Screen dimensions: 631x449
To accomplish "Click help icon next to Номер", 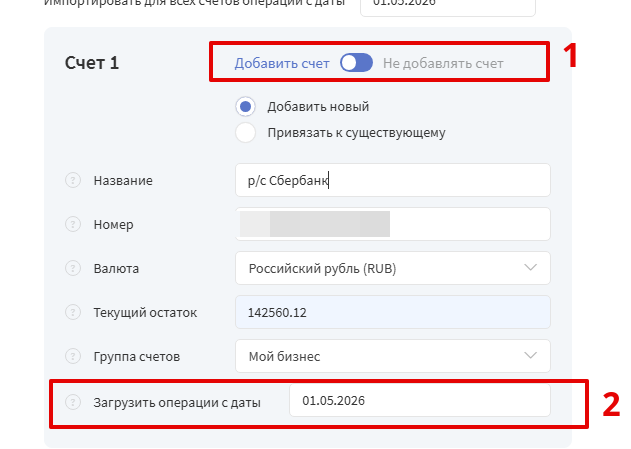I will pyautogui.click(x=73, y=224).
